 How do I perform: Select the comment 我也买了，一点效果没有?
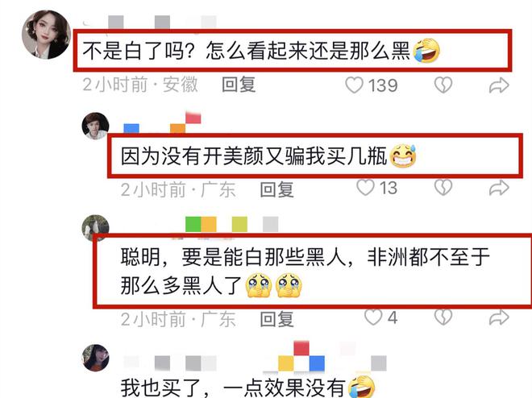point(233,388)
